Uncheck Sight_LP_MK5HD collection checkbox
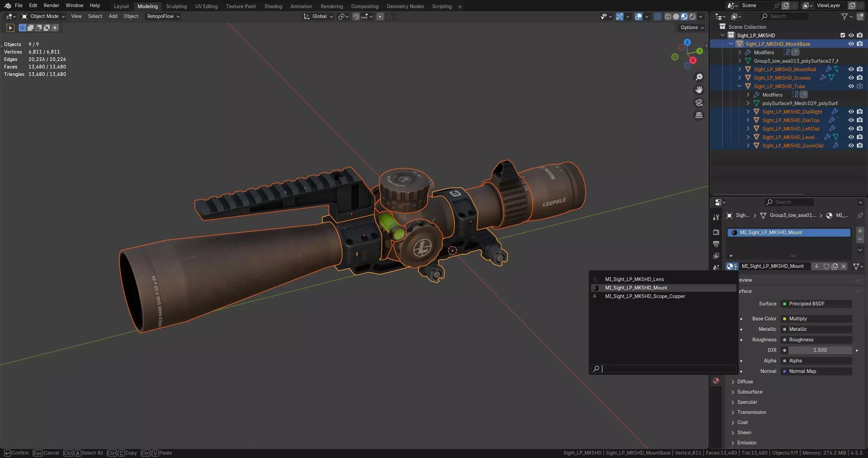Viewport: 868px width, 458px height. [x=843, y=35]
